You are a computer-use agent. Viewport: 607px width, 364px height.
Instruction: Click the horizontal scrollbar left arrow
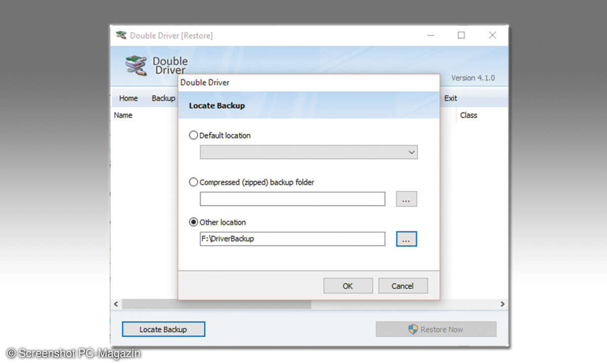coord(116,304)
